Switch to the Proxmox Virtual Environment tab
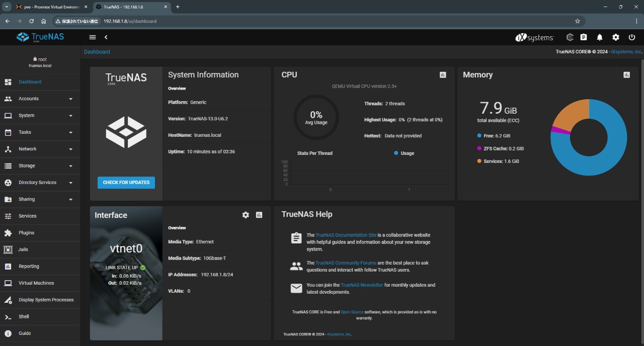This screenshot has height=346, width=644. coord(52,7)
